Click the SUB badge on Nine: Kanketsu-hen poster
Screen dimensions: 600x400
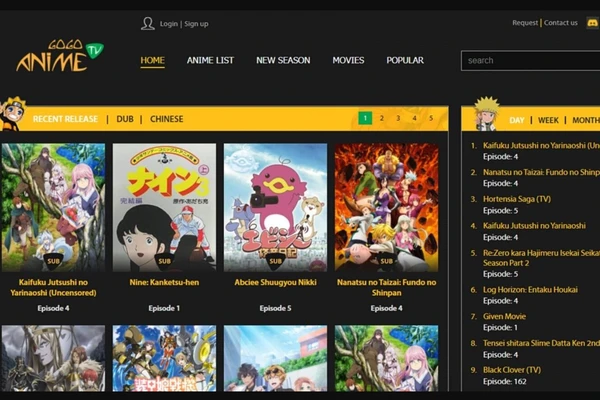pos(164,261)
